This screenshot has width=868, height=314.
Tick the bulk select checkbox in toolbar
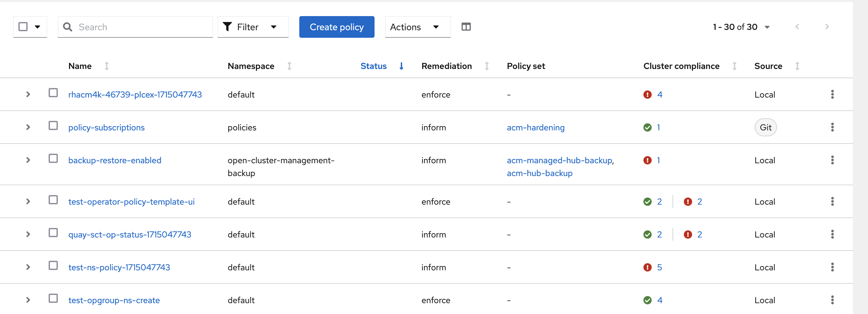pos(23,27)
